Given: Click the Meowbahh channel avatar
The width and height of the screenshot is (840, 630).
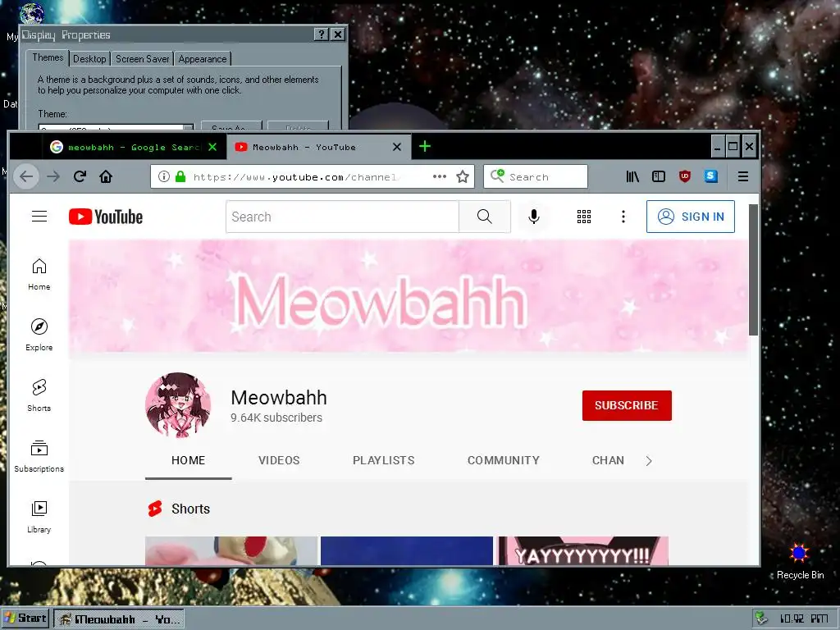Looking at the screenshot, I should [178, 405].
